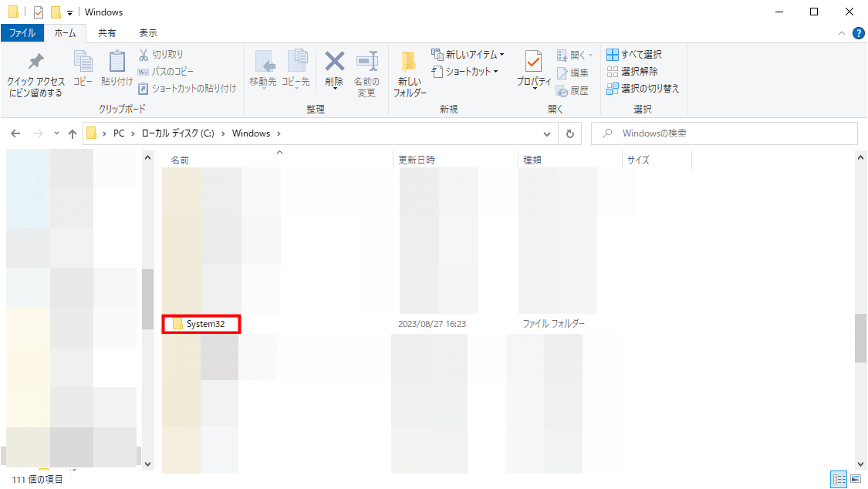Click the 貼り付け (Paste) icon

116,69
